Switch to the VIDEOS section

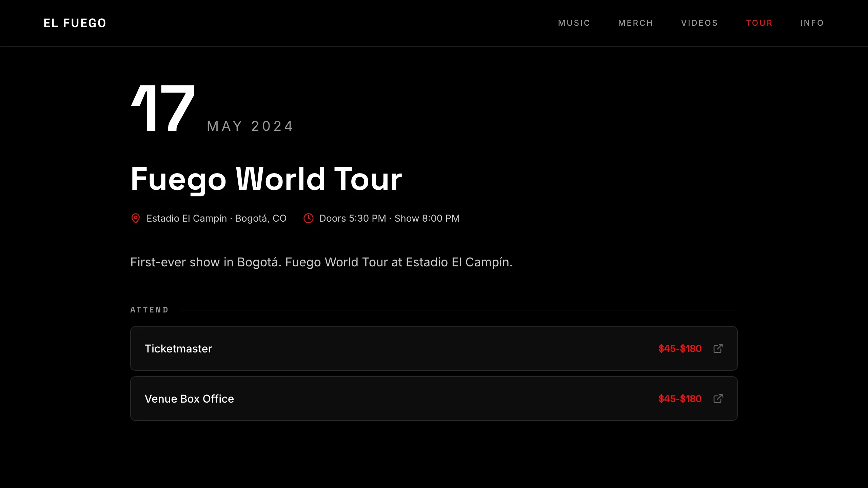pos(699,23)
